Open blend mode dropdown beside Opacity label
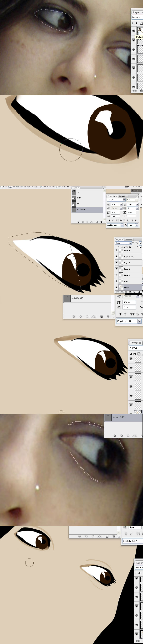Screen dimensions: 143x644 coord(131,243)
